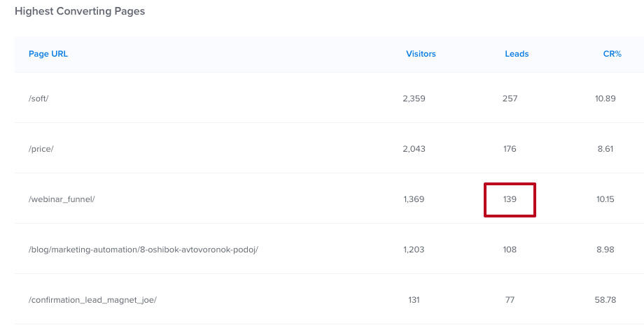Click the 1,369 visitors value for webinar funnel

(414, 199)
